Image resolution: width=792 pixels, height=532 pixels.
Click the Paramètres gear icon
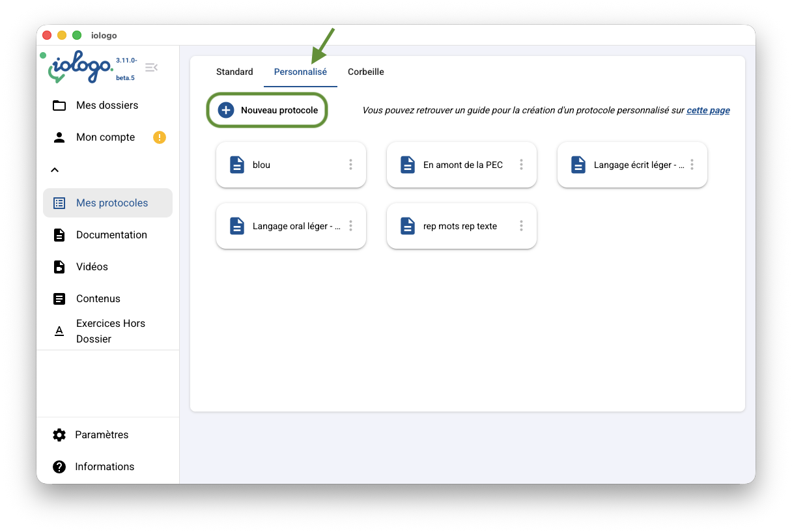(59, 435)
